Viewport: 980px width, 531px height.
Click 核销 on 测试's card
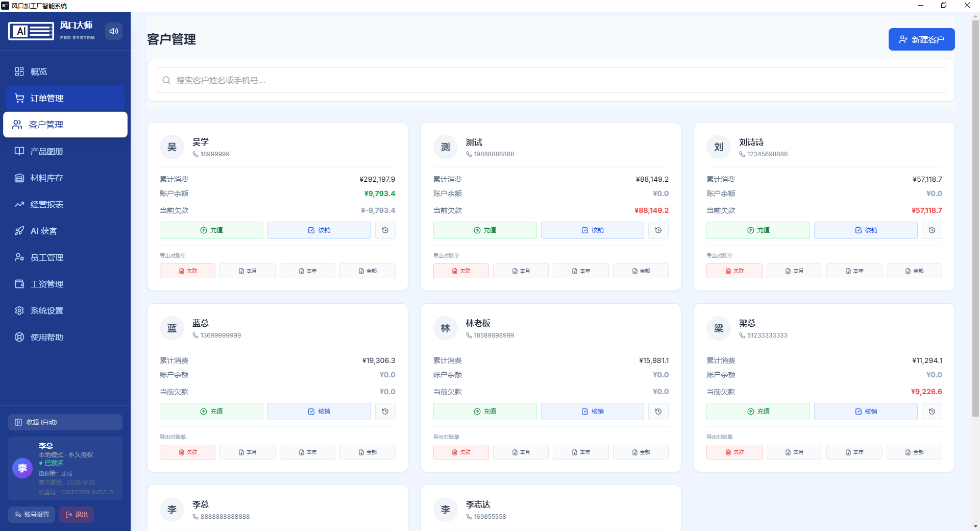click(x=593, y=230)
